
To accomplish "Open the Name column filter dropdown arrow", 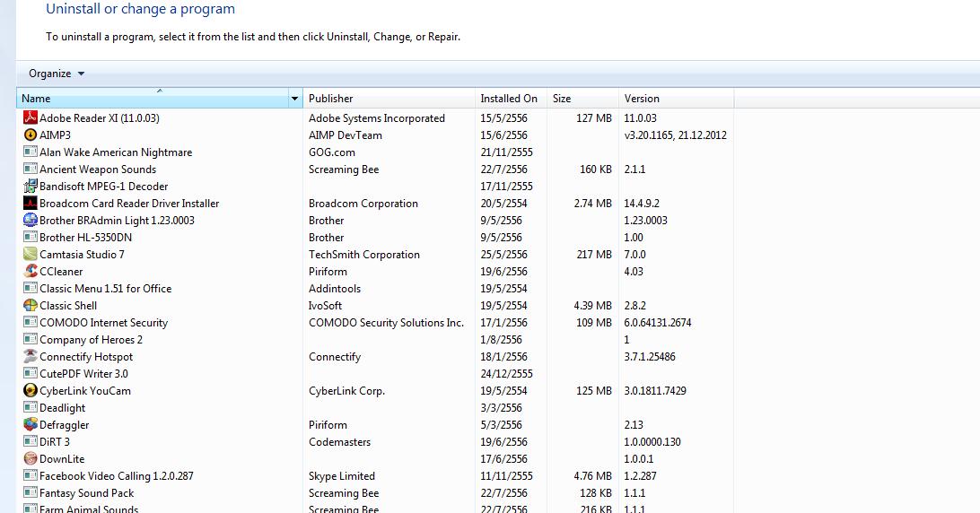I will [295, 98].
